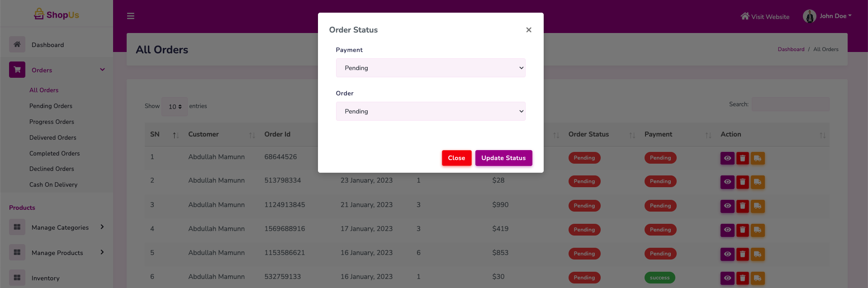The height and width of the screenshot is (288, 868).
Task: Expand the Manage Products submenu
Action: pyautogui.click(x=102, y=252)
